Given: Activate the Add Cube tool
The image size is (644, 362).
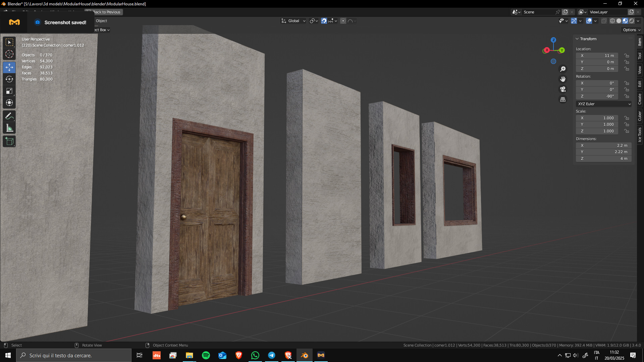Looking at the screenshot, I should 9,141.
